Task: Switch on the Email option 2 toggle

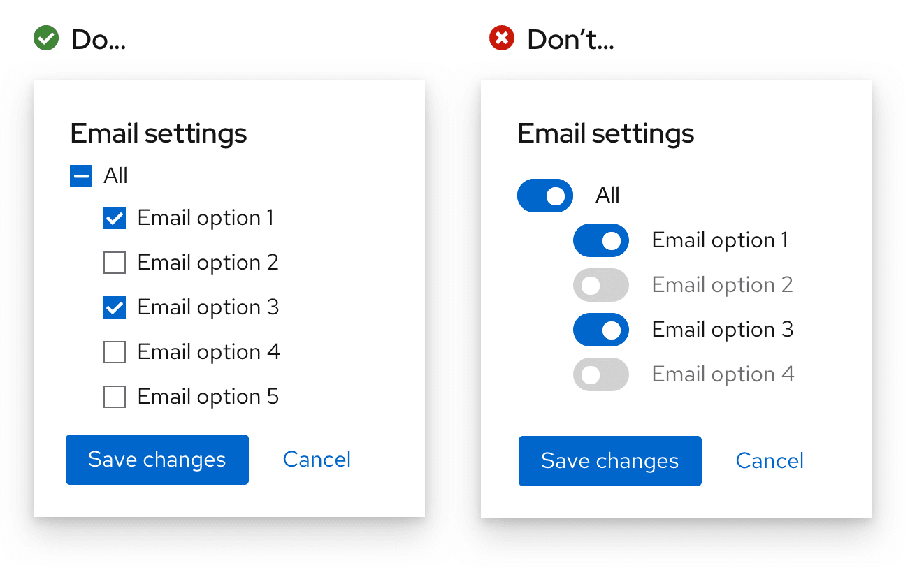Action: [600, 285]
